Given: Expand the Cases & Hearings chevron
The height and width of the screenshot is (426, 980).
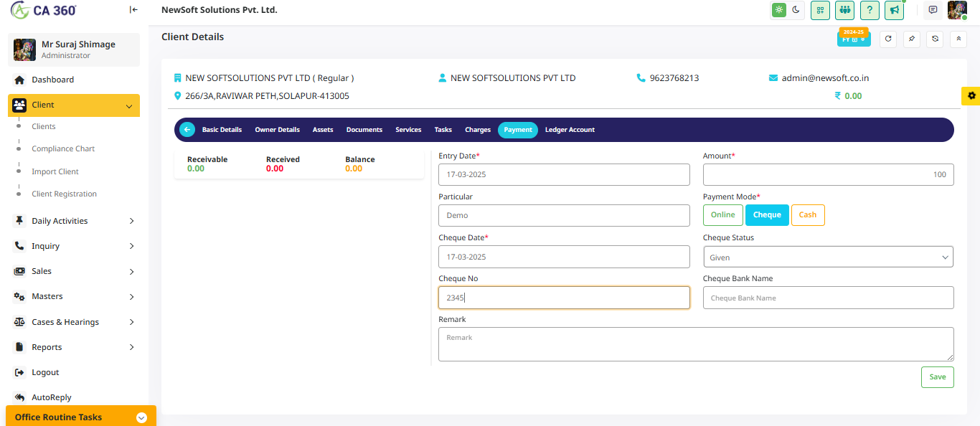Looking at the screenshot, I should (132, 322).
